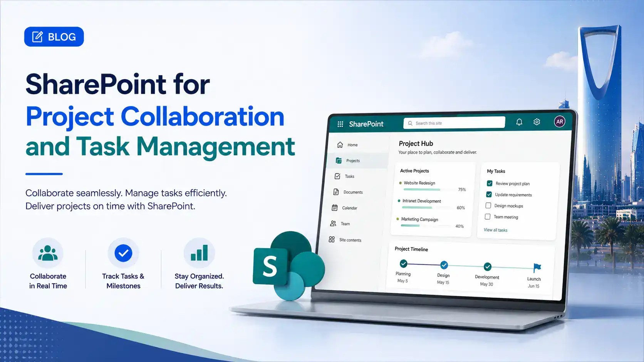Click the Project Timeline heading
The width and height of the screenshot is (644, 362).
pos(411,249)
